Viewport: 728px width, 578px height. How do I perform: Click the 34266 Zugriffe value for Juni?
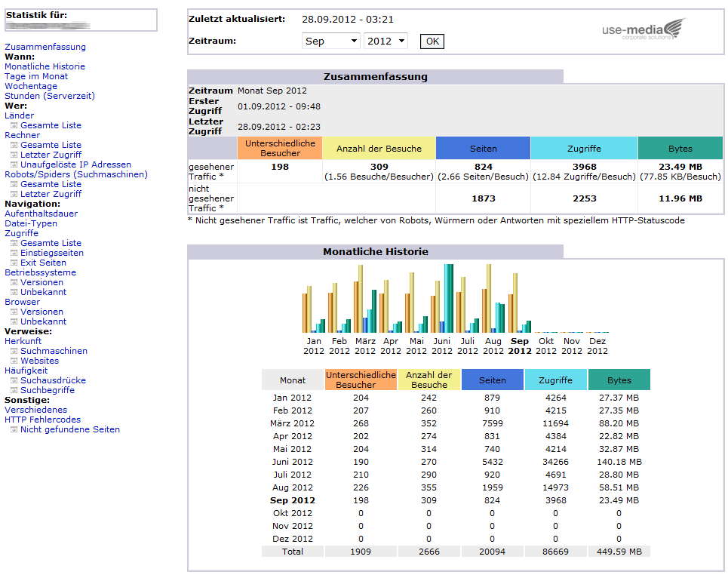(555, 462)
